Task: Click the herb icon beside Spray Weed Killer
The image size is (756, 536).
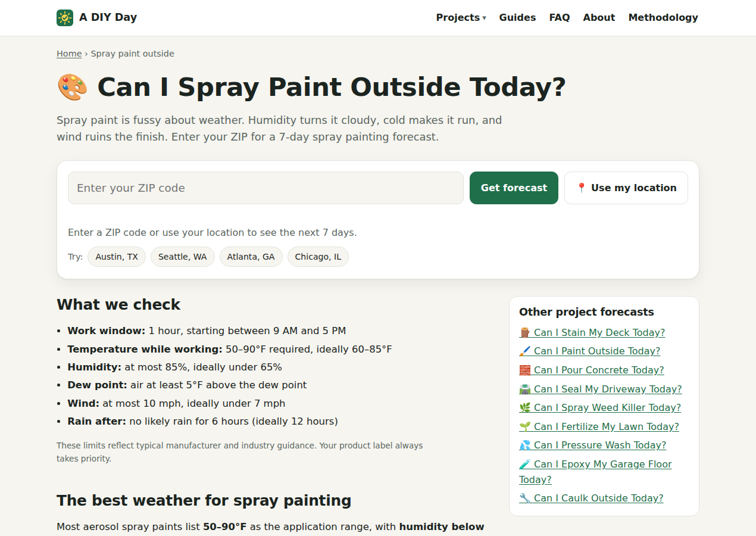Action: click(x=524, y=407)
